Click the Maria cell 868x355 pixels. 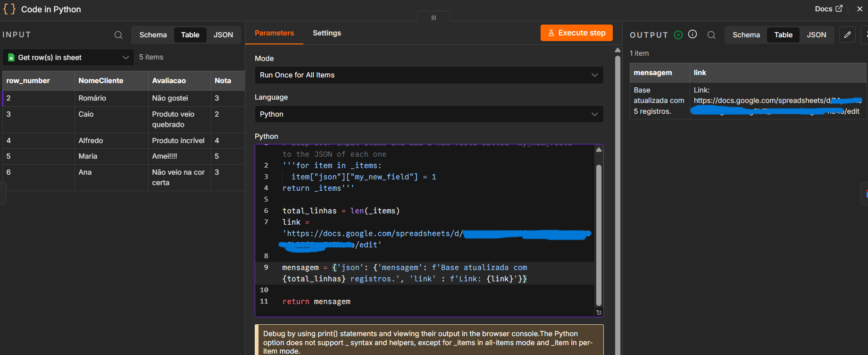(x=111, y=156)
